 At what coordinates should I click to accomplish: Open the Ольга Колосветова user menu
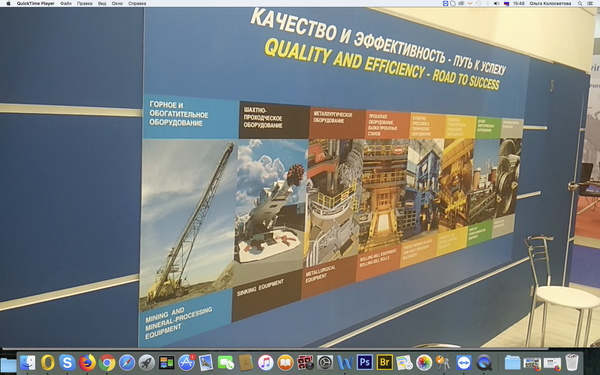click(550, 3)
